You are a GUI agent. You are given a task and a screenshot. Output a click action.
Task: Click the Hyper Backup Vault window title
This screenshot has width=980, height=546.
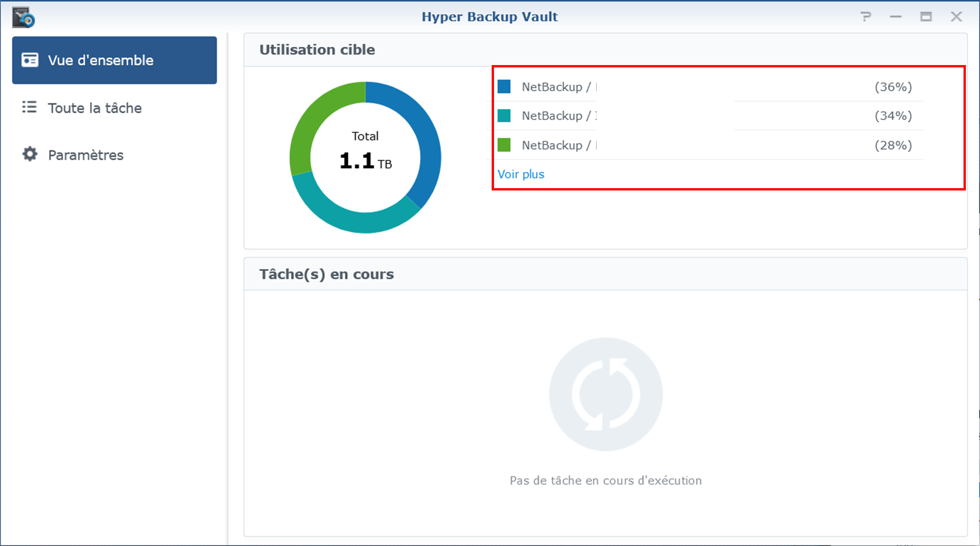click(x=489, y=17)
